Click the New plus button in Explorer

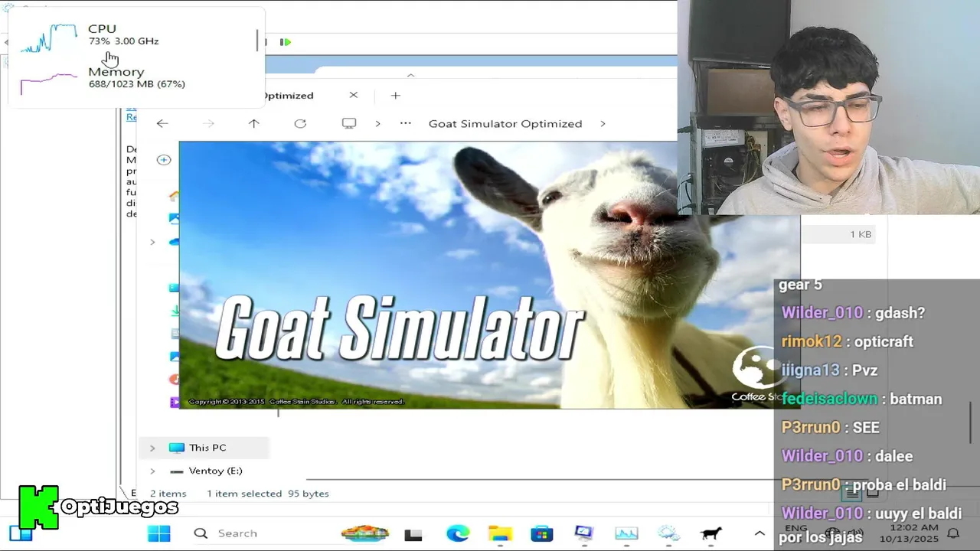[163, 159]
